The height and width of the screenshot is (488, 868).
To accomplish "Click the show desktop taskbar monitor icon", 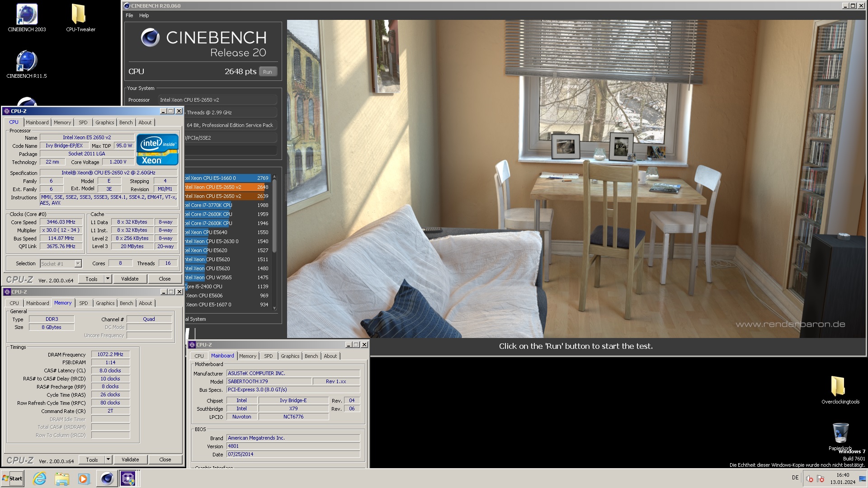I will (862, 479).
